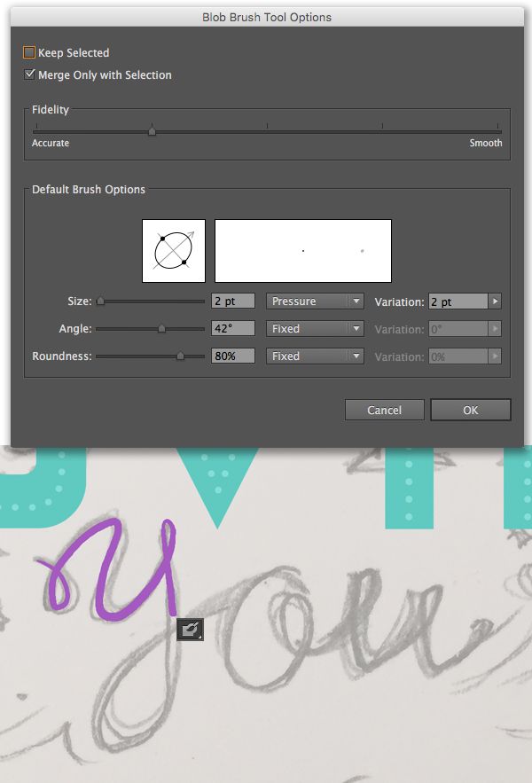Click the brush angle ellipse preview

coord(174,251)
